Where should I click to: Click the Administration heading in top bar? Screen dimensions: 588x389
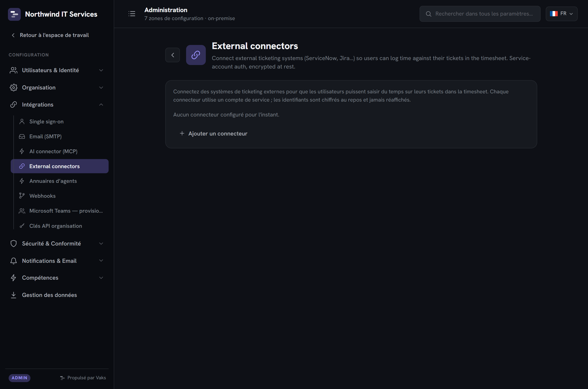point(166,10)
